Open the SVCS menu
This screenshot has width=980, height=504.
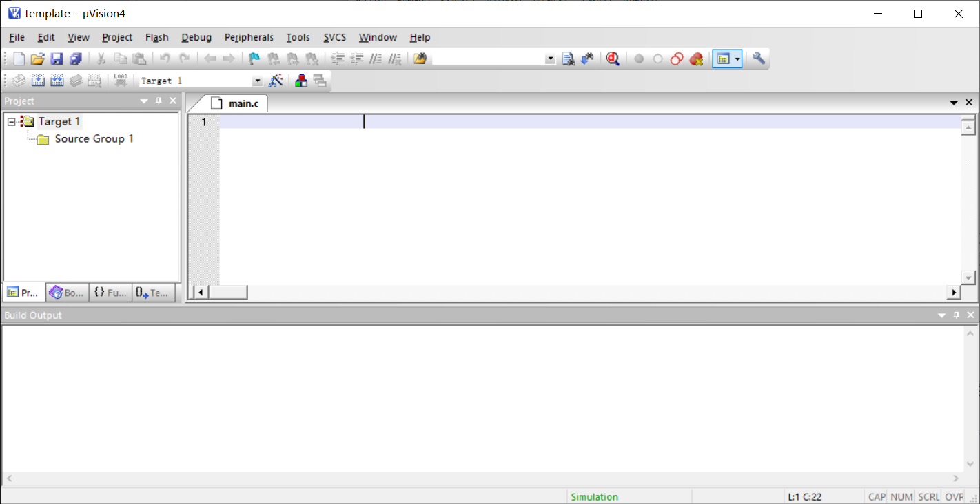[x=335, y=37]
